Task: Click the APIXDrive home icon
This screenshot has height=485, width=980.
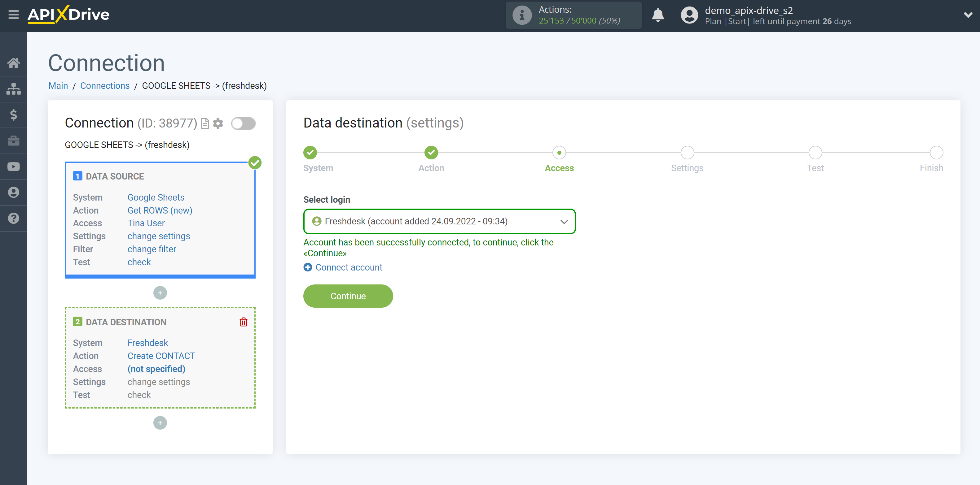Action: [14, 63]
